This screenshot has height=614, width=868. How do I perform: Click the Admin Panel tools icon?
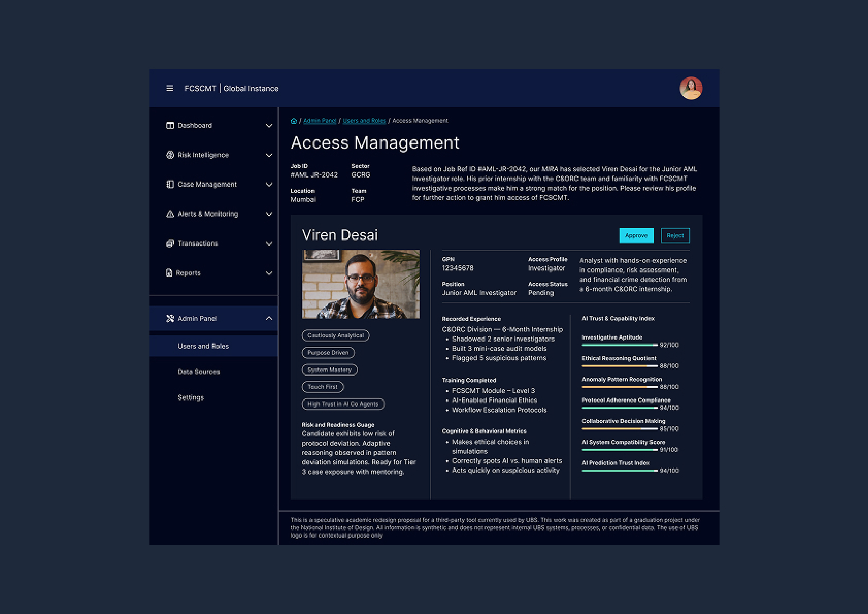click(x=170, y=319)
